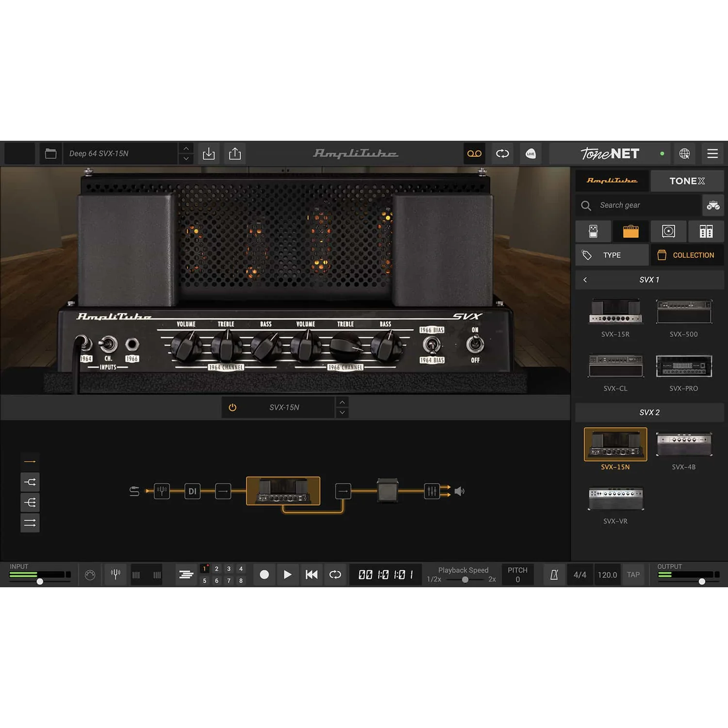
Task: Click the first empty slot after DI
Action: (x=223, y=491)
